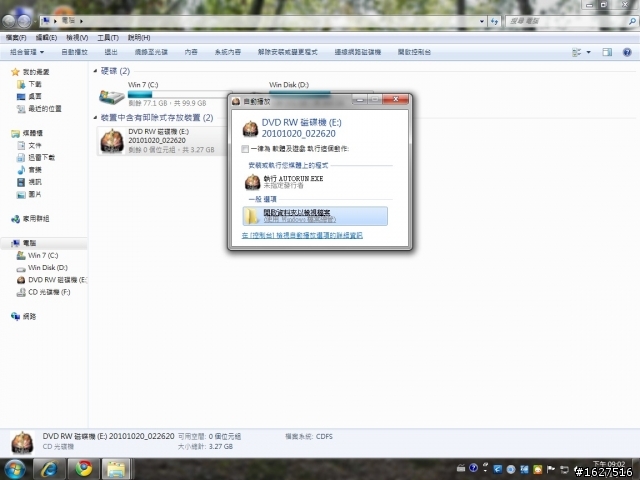This screenshot has width=640, height=480.
Task: Click the blue Help icon
Action: (x=627, y=52)
